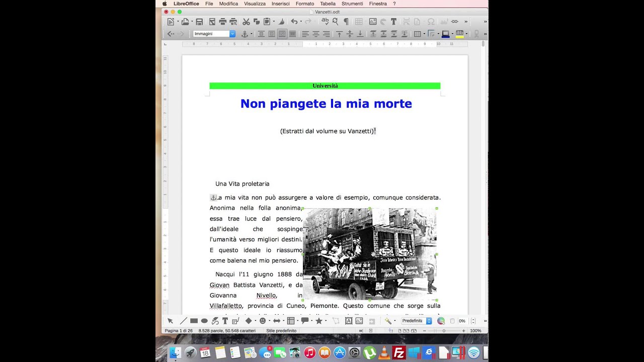Viewport: 644px width, 362px height.
Task: Toggle Center Horizontally for image
Action: [x=315, y=34]
